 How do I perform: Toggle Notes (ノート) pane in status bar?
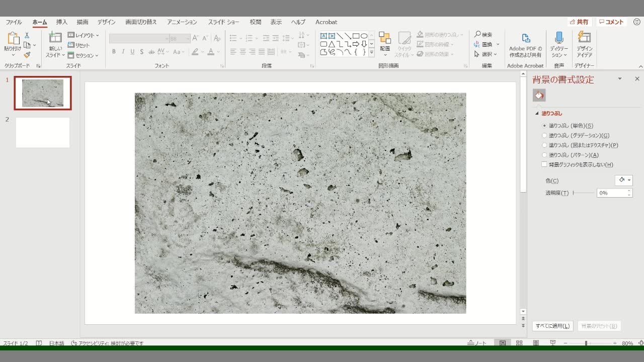(477, 343)
